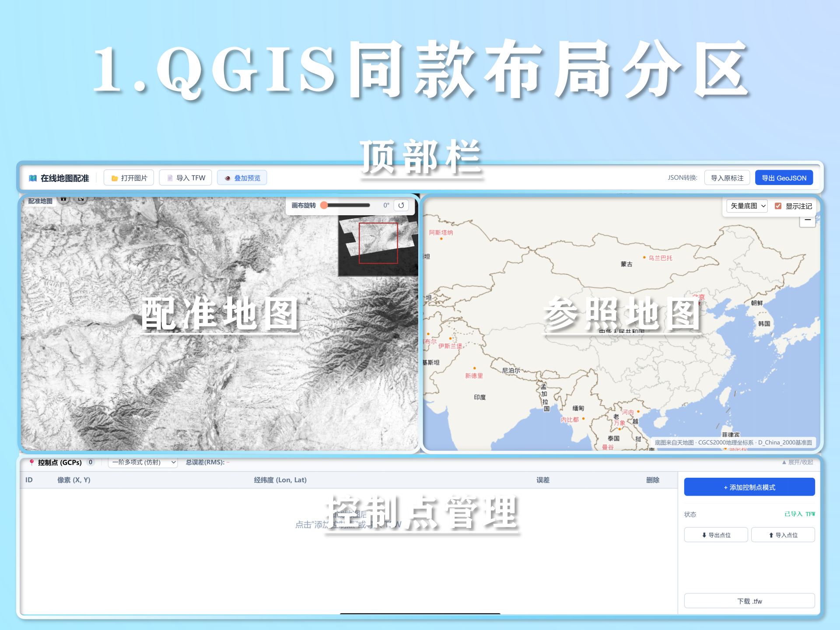Click the 0° rotation value

[x=386, y=205]
